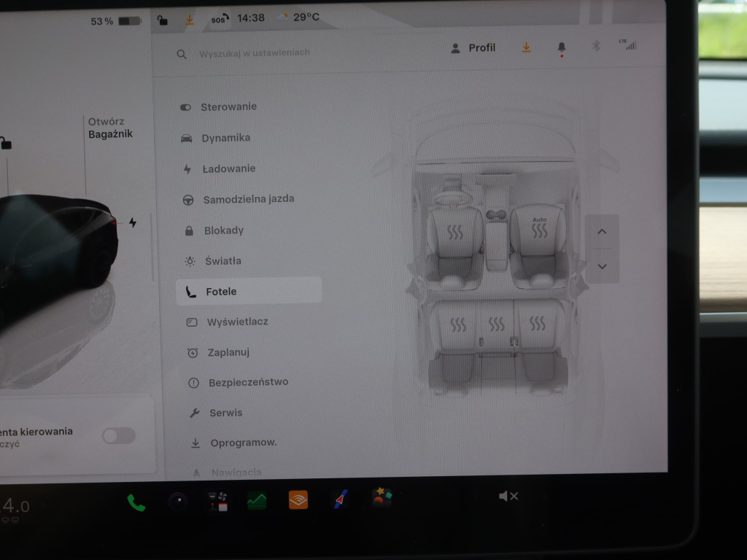
Task: Select the Fotele menu item
Action: [x=249, y=292]
